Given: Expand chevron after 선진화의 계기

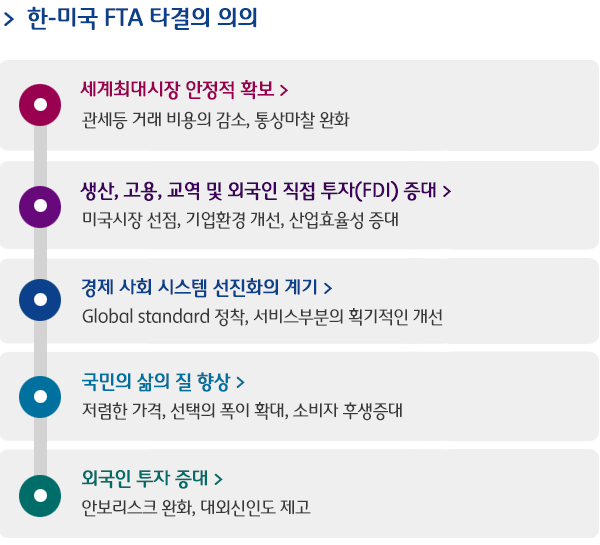Looking at the screenshot, I should coord(327,288).
